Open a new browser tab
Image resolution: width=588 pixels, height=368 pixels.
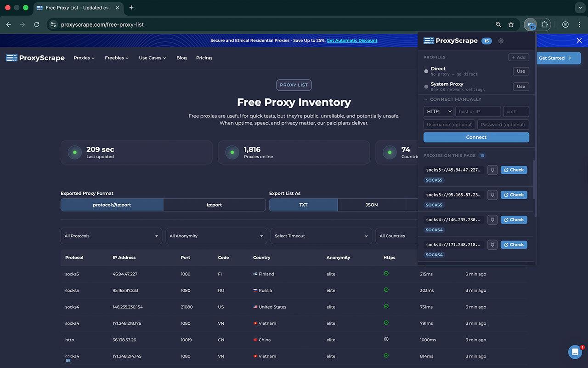pyautogui.click(x=131, y=7)
